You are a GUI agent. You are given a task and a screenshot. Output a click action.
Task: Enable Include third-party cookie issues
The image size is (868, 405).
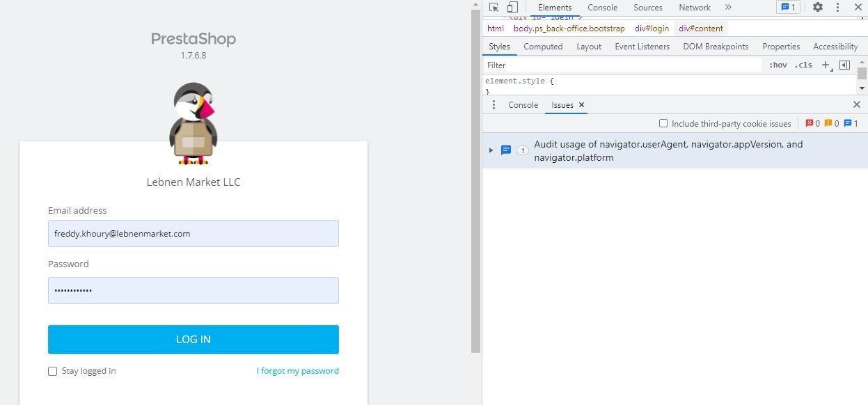(663, 124)
